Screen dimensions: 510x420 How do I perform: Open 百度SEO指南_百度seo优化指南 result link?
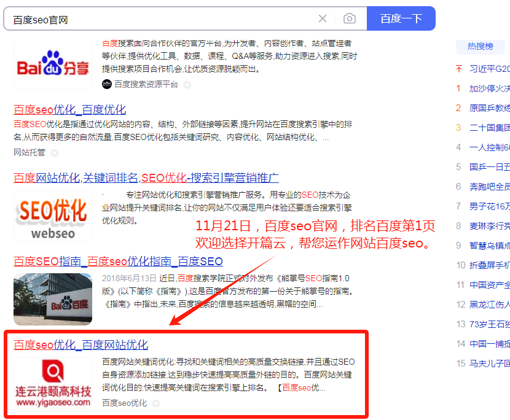[118, 262]
